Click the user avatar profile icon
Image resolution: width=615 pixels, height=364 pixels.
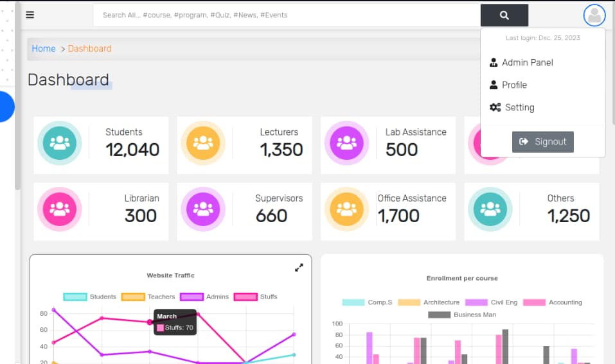pyautogui.click(x=594, y=15)
